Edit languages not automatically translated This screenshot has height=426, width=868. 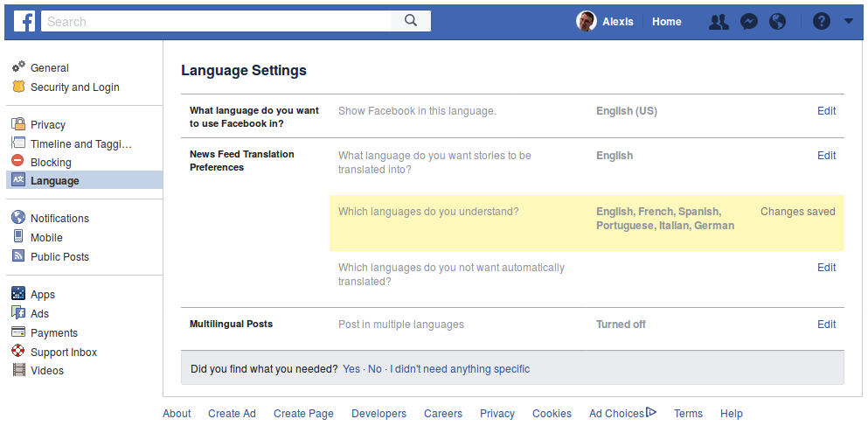click(x=827, y=267)
